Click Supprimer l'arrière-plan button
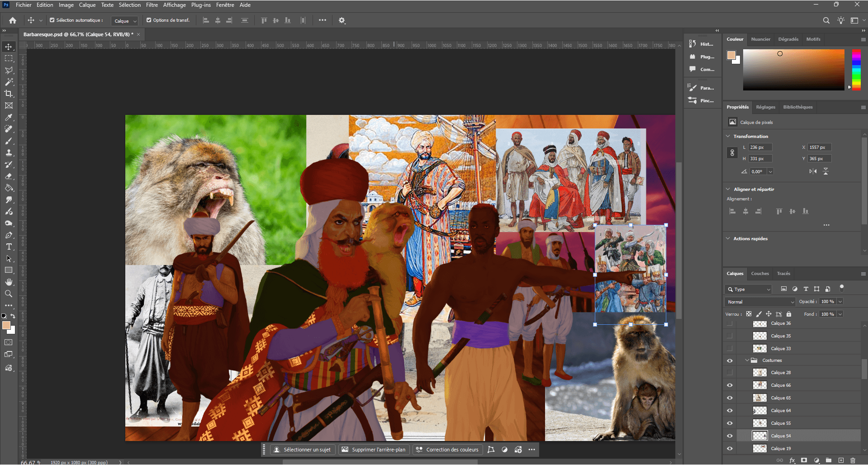The width and height of the screenshot is (868, 465). pyautogui.click(x=374, y=450)
